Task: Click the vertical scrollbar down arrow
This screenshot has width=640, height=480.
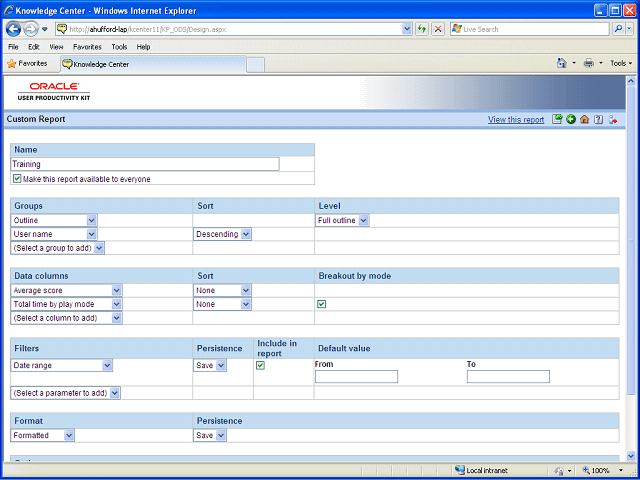Action: click(x=630, y=456)
